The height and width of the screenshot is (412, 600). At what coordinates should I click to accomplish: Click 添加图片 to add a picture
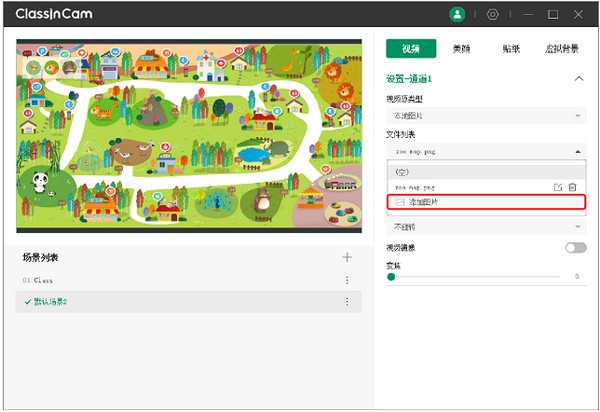(x=486, y=202)
